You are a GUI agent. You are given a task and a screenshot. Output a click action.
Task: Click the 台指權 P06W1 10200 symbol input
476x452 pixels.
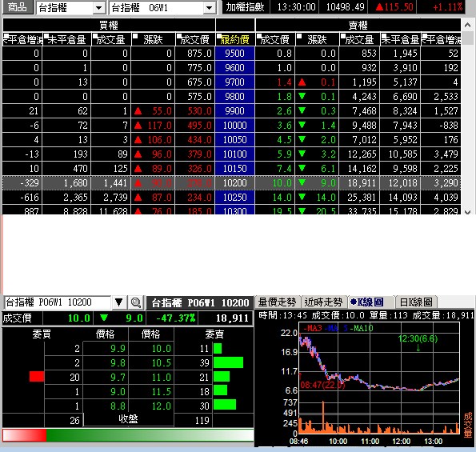click(x=58, y=302)
